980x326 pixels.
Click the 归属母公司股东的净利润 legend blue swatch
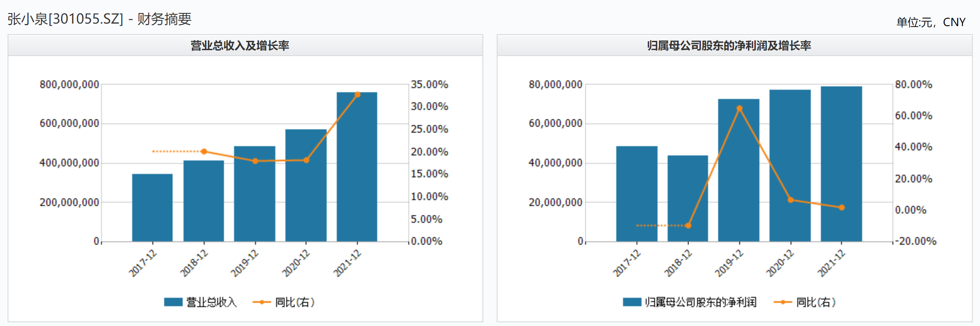[x=632, y=302]
